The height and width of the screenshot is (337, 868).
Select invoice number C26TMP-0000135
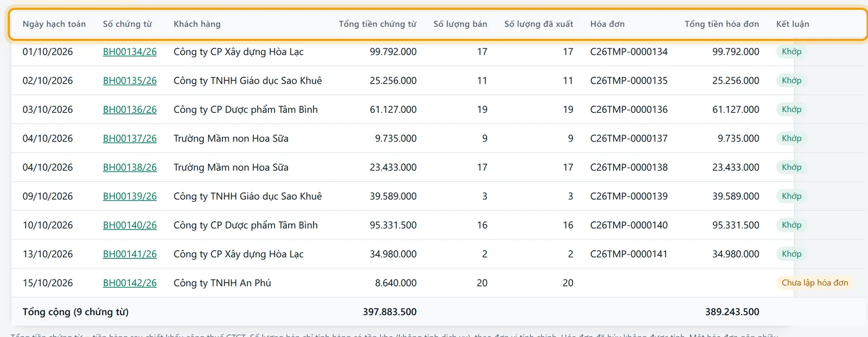coord(629,80)
